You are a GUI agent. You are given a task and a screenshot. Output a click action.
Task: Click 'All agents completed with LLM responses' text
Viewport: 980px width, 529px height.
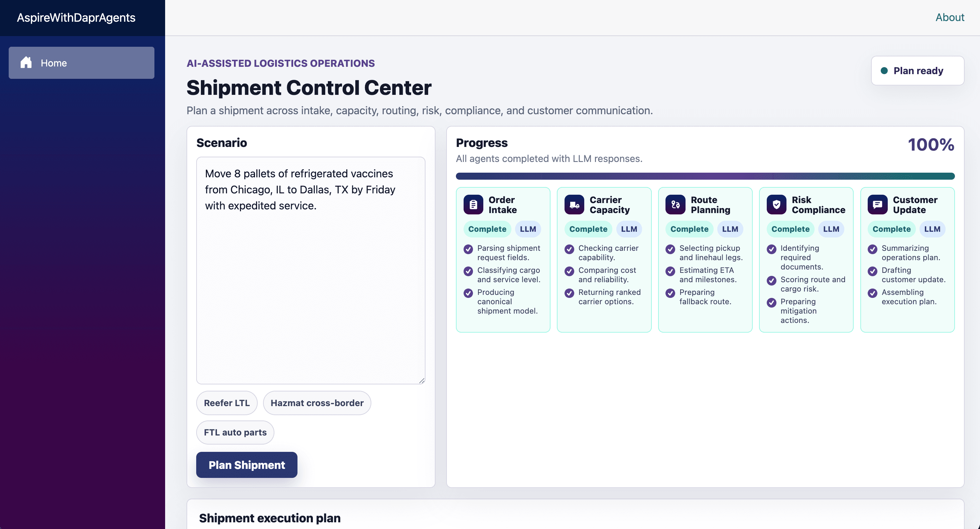549,159
